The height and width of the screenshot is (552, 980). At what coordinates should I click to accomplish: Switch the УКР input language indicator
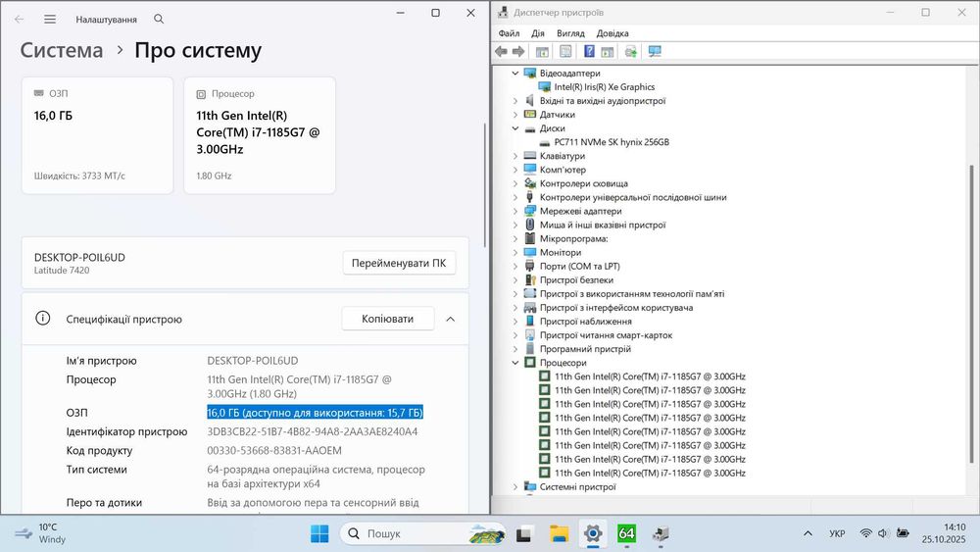click(837, 533)
